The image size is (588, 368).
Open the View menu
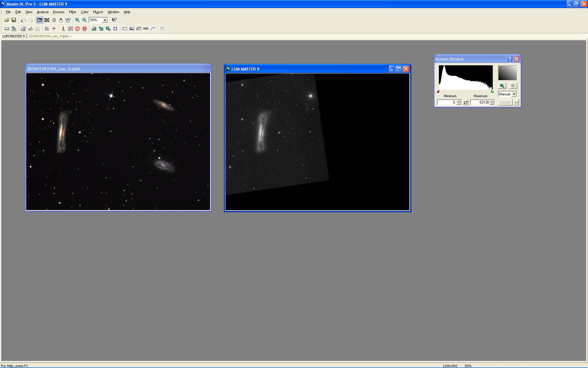[29, 12]
